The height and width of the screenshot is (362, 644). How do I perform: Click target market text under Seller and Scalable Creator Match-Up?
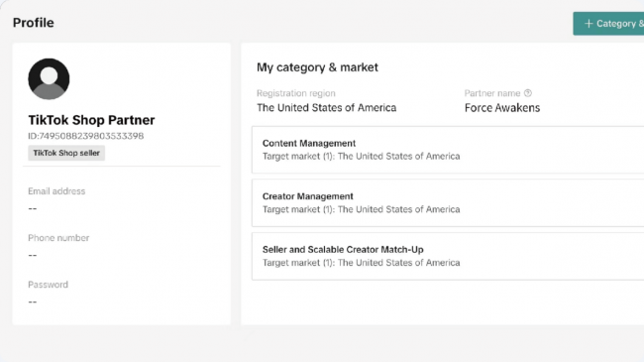click(361, 263)
